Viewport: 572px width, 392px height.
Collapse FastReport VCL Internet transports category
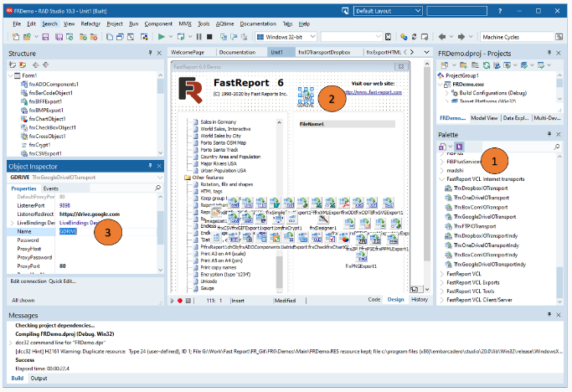(x=441, y=179)
